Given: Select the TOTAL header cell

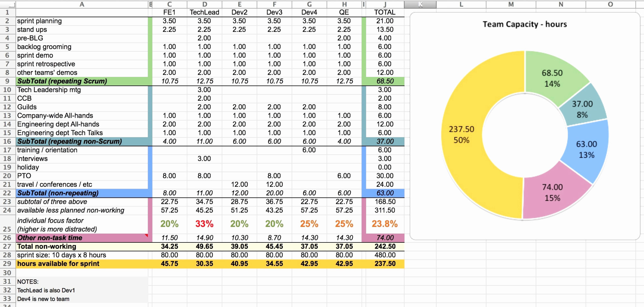Looking at the screenshot, I should 385,12.
